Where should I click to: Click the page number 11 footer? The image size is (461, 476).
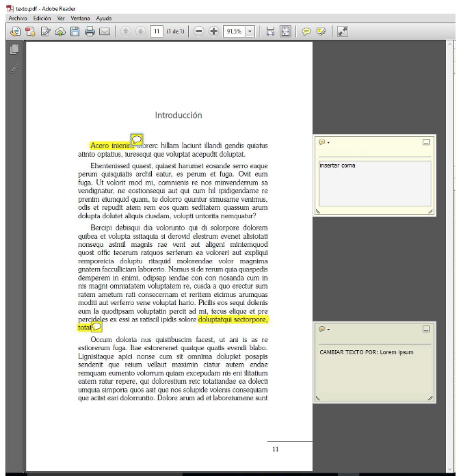pyautogui.click(x=276, y=449)
